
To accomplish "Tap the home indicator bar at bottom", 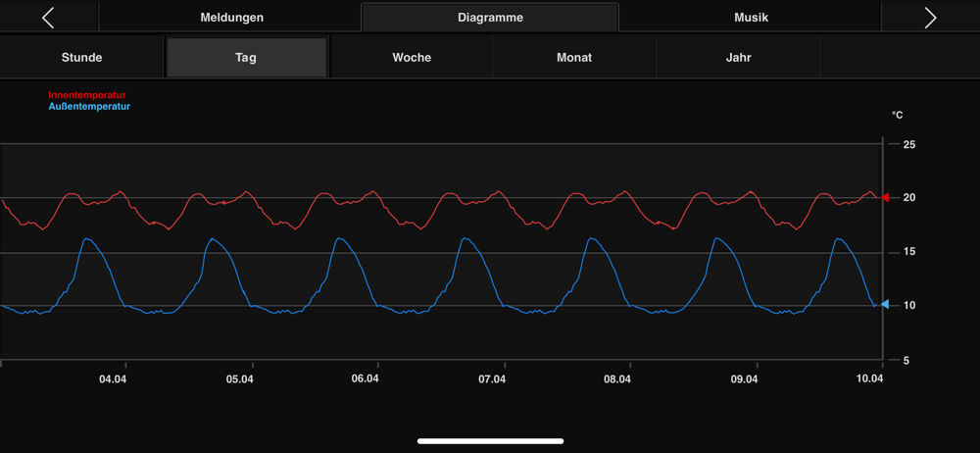I will click(491, 441).
